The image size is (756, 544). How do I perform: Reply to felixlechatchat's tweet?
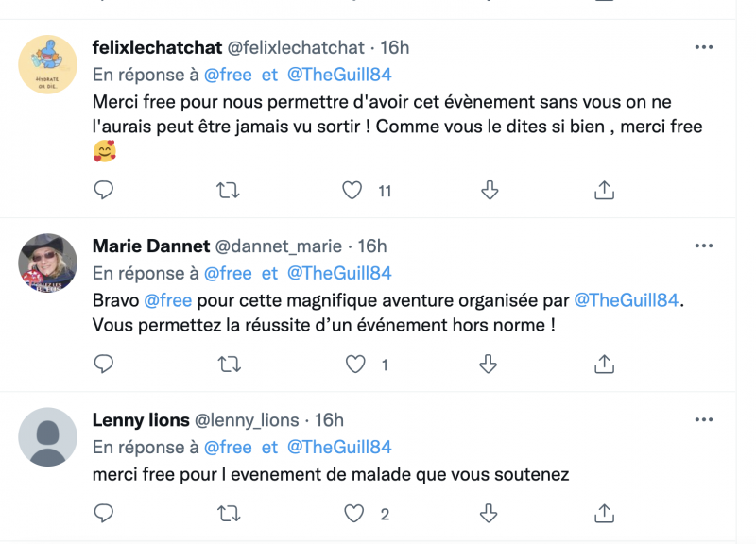[x=105, y=190]
